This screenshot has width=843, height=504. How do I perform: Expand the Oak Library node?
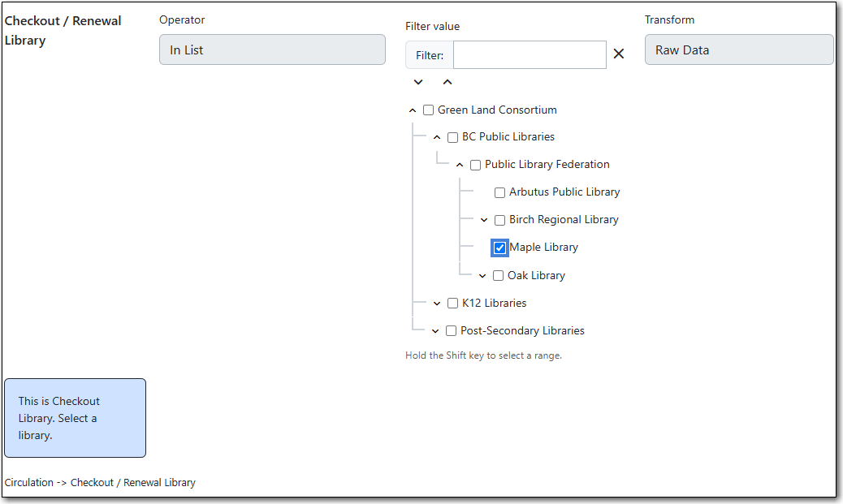(x=482, y=276)
